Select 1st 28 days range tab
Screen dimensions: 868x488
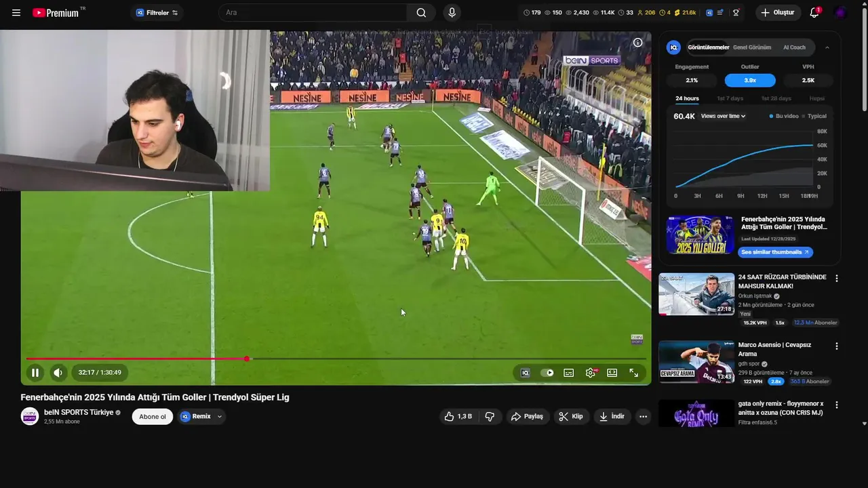pos(776,98)
